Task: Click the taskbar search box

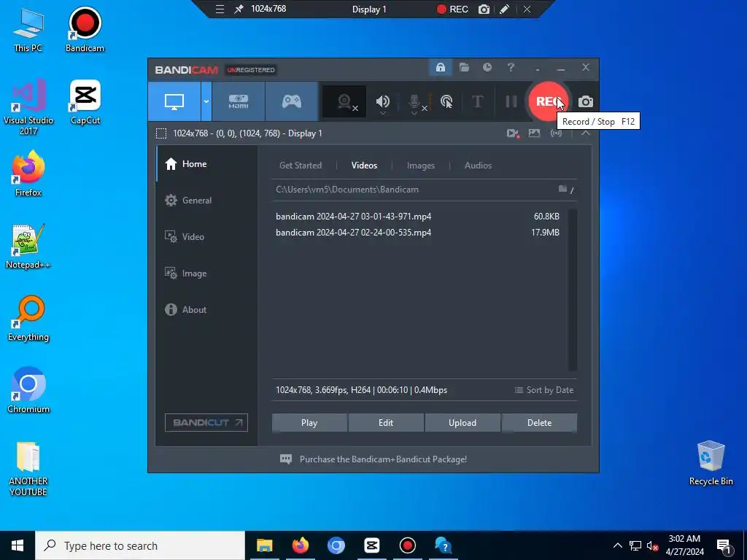Action: (140, 545)
